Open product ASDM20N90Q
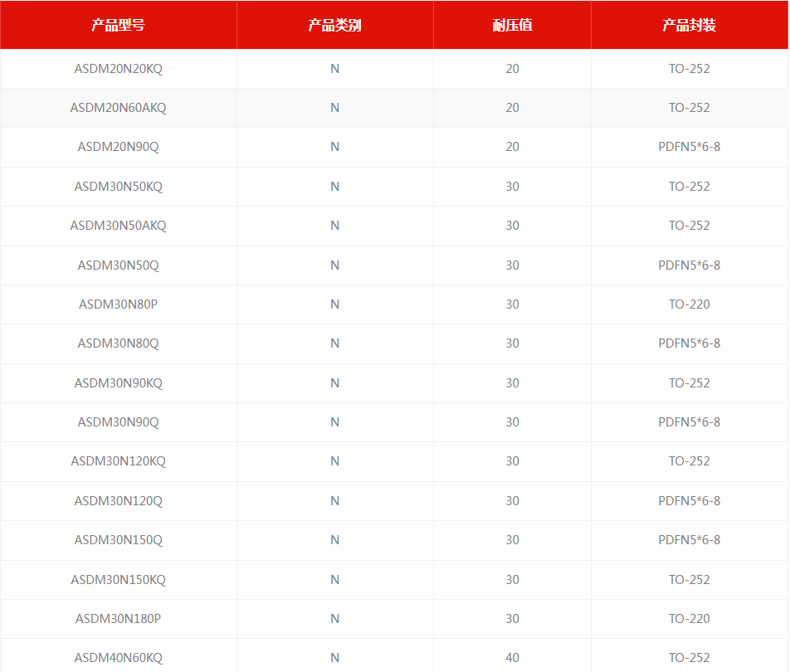The image size is (790, 672). pyautogui.click(x=119, y=147)
